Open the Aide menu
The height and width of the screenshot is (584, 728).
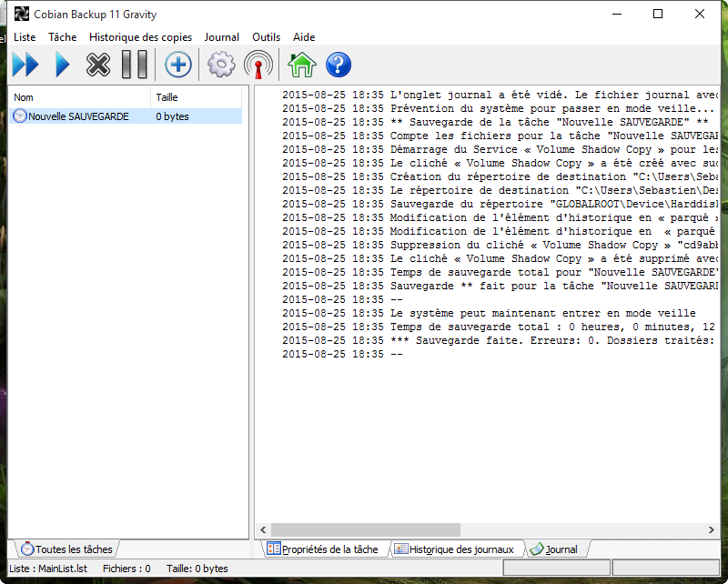(304, 37)
